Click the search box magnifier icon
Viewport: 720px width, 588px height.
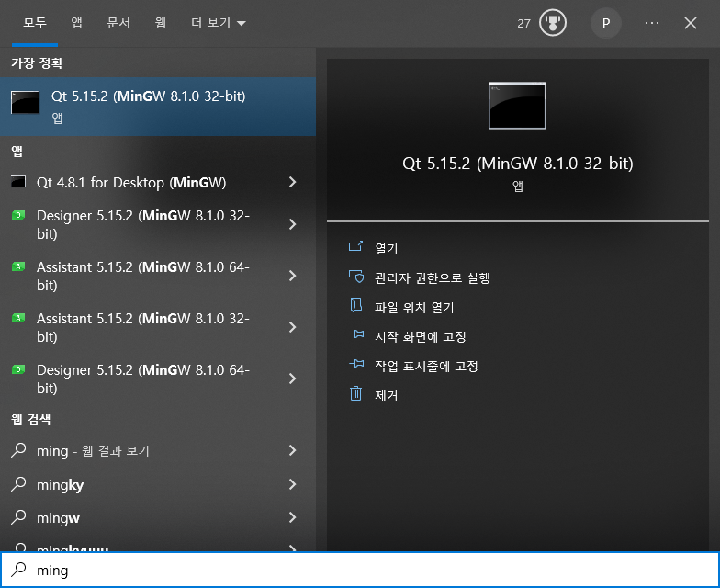[x=18, y=570]
